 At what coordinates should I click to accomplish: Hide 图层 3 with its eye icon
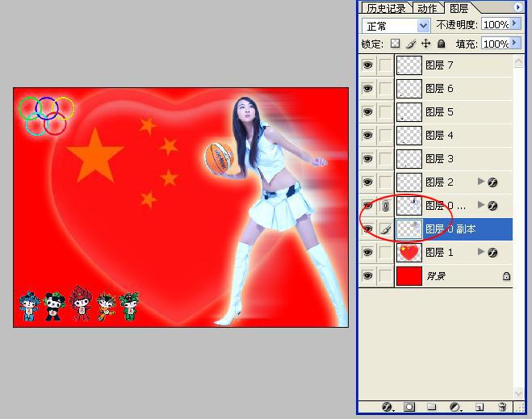(x=368, y=159)
